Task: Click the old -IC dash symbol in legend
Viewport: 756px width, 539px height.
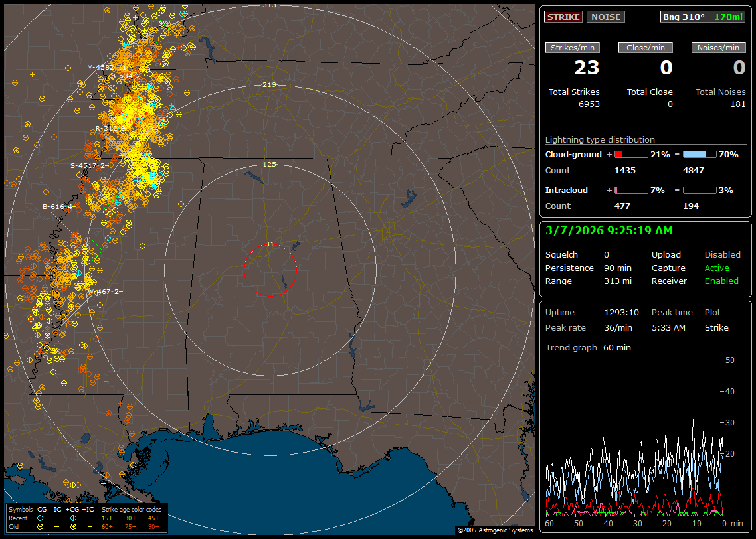Action: tap(56, 526)
